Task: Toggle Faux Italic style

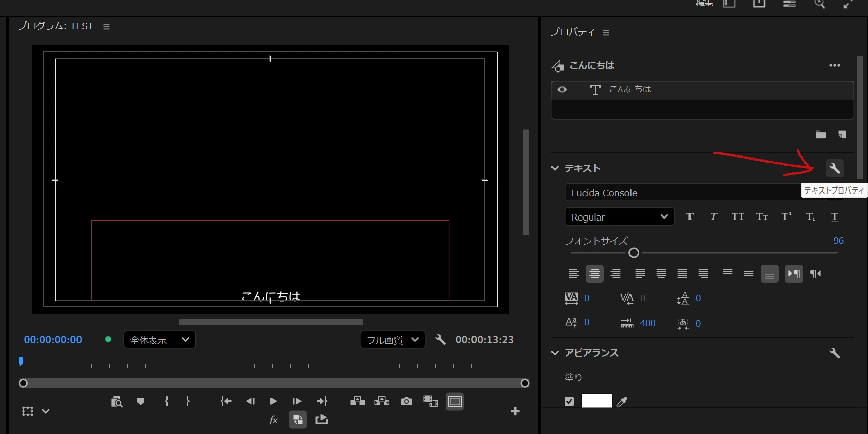Action: tap(714, 216)
